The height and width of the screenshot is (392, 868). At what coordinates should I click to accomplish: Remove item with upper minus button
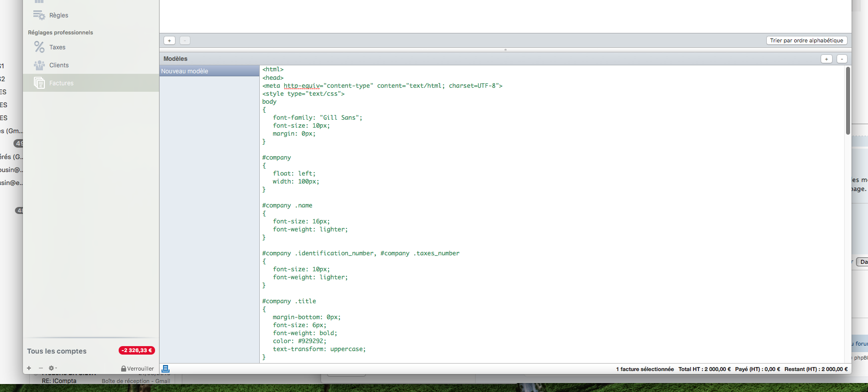[185, 40]
